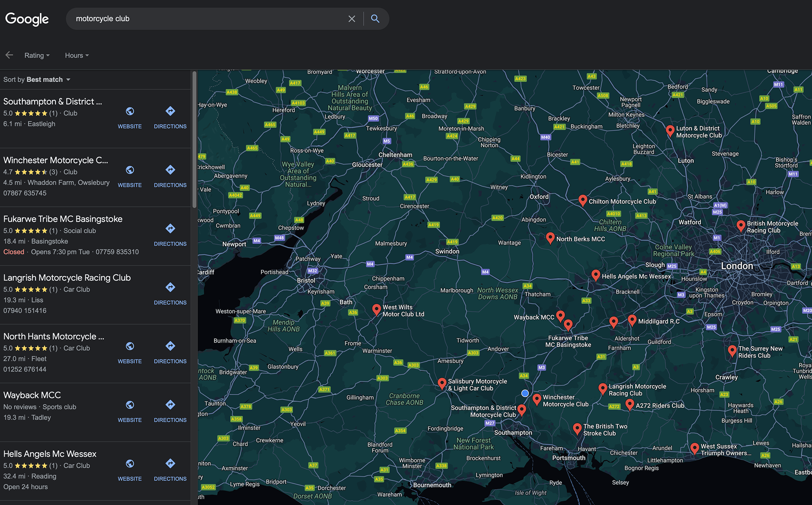Open Fukarwe Tribe MC Basingstoke listing title
Viewport: 812px width, 505px height.
(x=63, y=219)
